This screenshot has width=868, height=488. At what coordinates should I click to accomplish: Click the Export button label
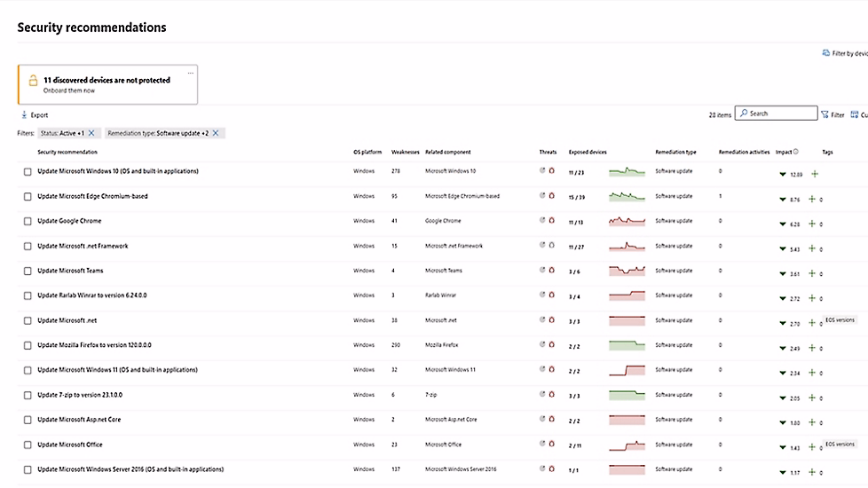39,115
